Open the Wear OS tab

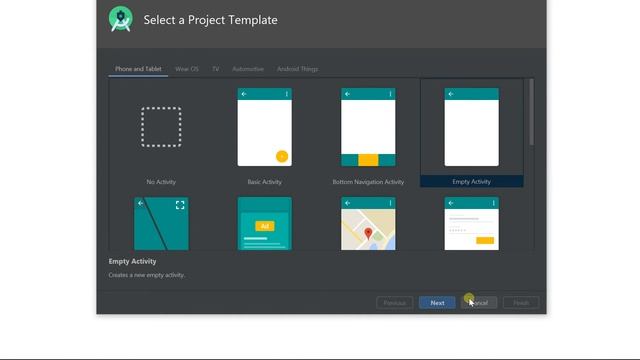pyautogui.click(x=187, y=69)
